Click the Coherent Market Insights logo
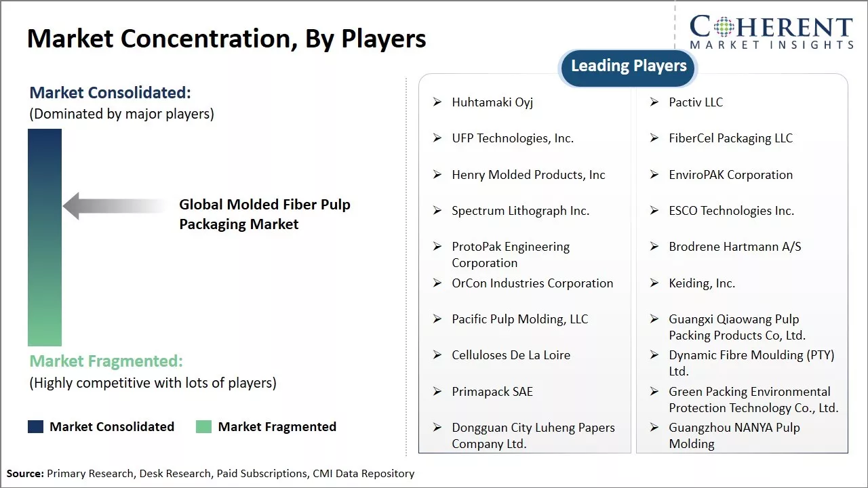868x488 pixels. pyautogui.click(x=771, y=33)
